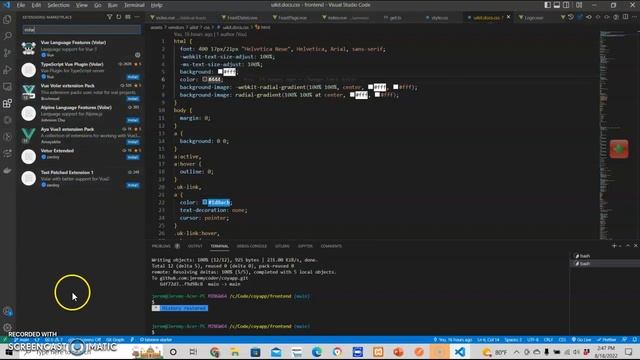
Task: Select the Extensions view icon
Action: click(7, 103)
